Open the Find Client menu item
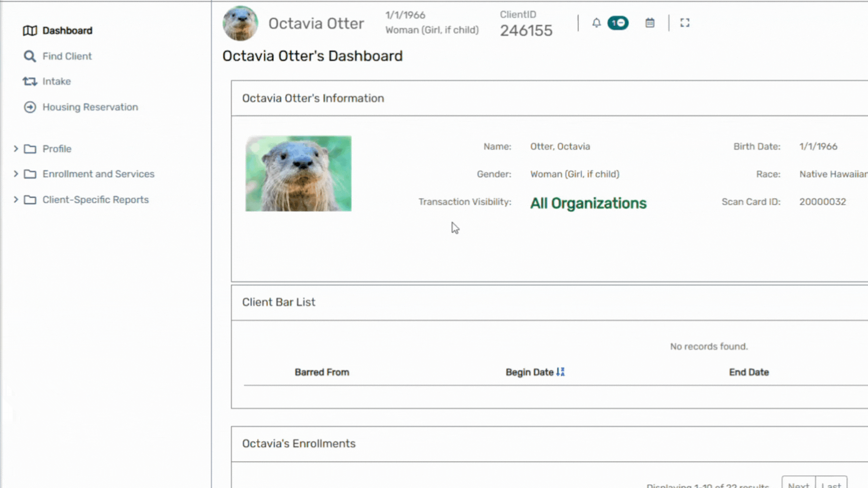The height and width of the screenshot is (488, 868). click(67, 56)
